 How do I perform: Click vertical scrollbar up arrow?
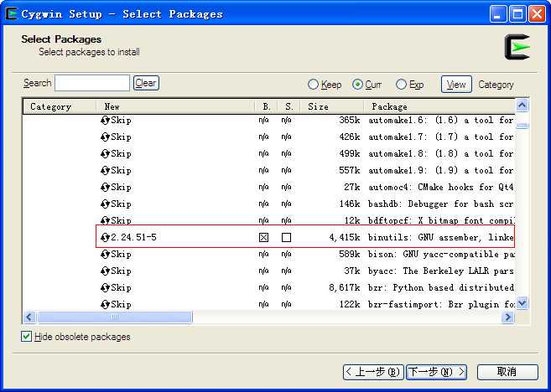(522, 106)
